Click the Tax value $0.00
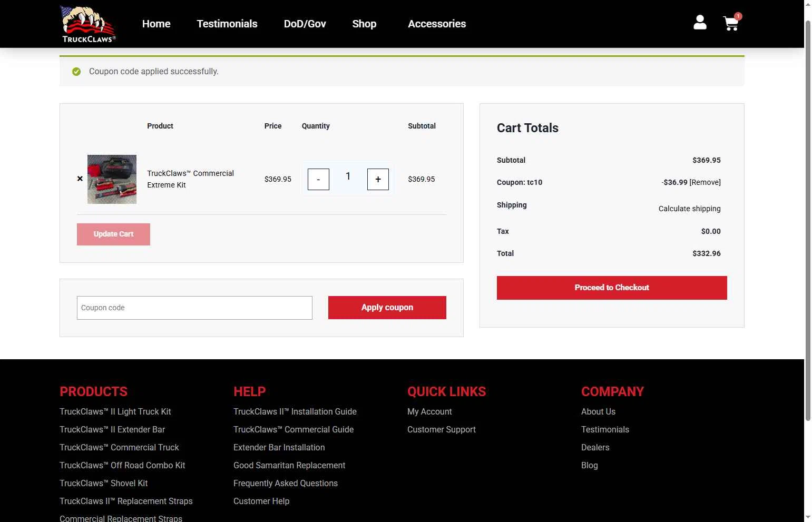 tap(711, 231)
